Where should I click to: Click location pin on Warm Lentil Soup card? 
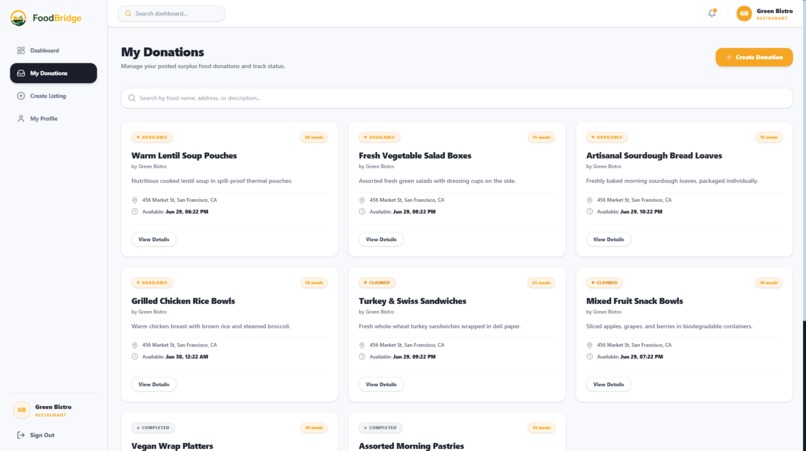pos(135,200)
